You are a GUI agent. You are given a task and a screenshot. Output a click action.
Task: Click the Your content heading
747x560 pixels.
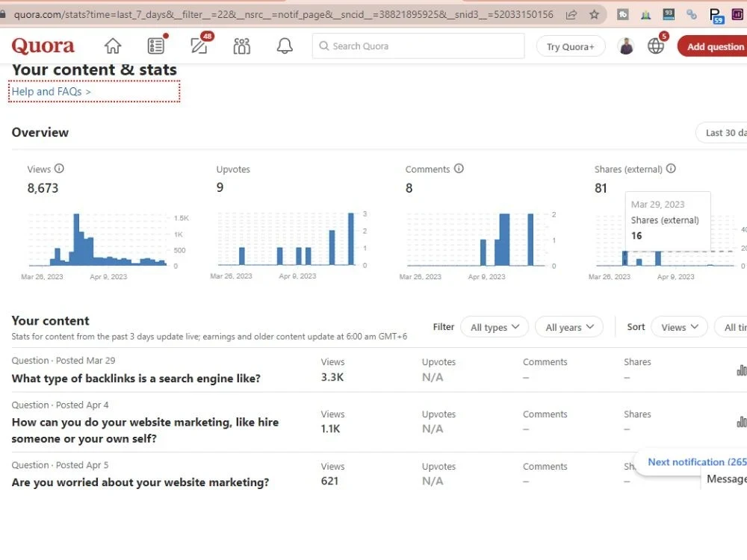pos(51,321)
